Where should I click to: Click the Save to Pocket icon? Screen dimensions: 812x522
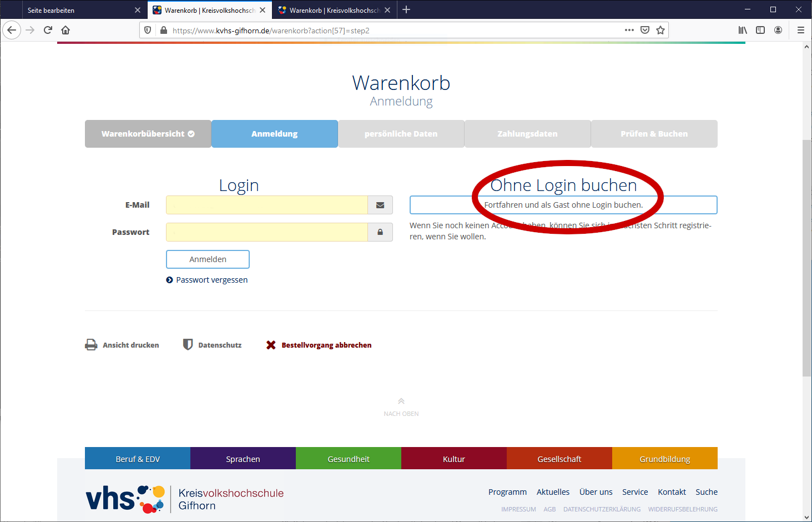coord(645,30)
